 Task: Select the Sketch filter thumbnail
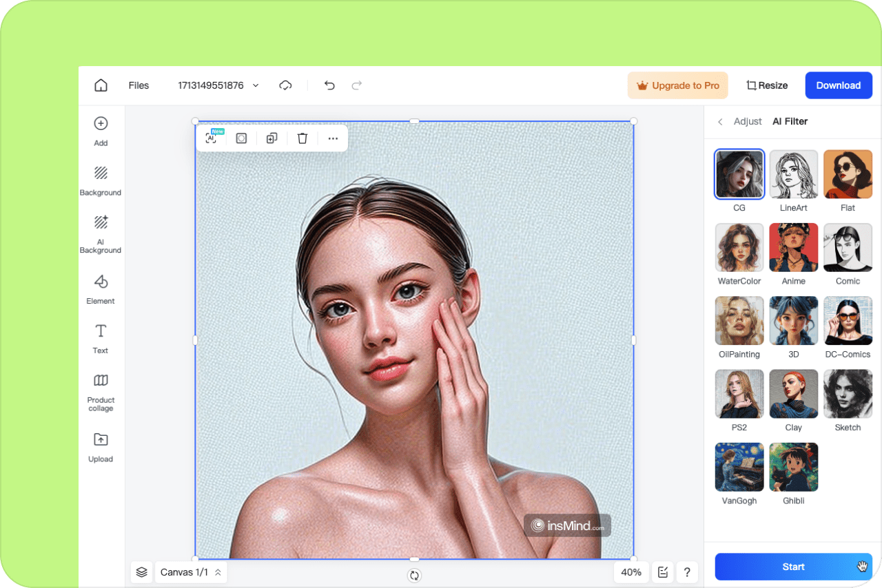848,394
